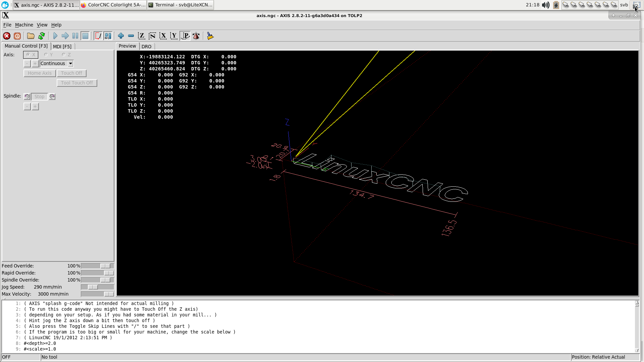Toggle rotate mode cone icon

click(x=196, y=36)
